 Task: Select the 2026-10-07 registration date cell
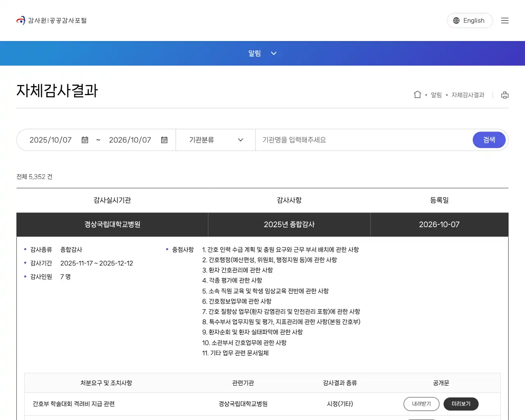tap(439, 224)
